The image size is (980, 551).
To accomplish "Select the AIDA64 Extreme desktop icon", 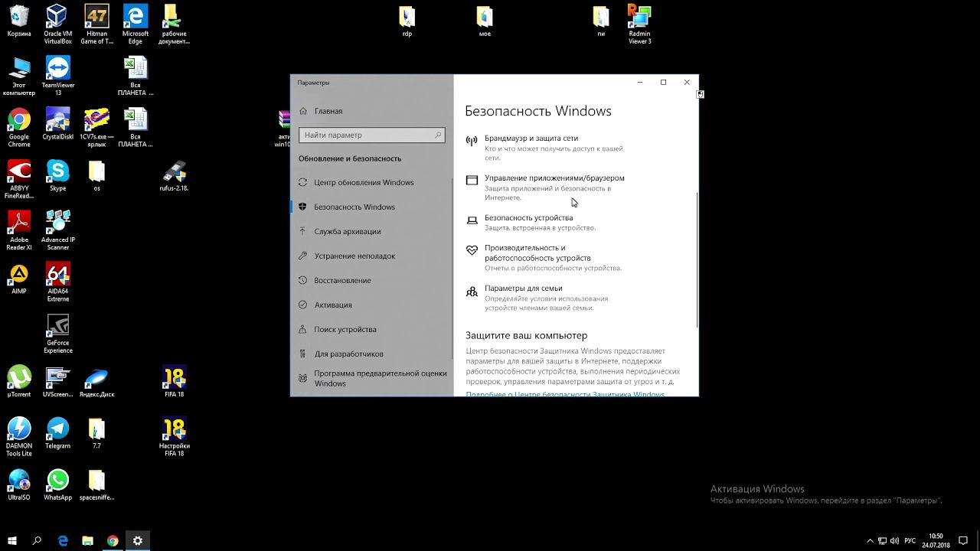I will point(58,282).
